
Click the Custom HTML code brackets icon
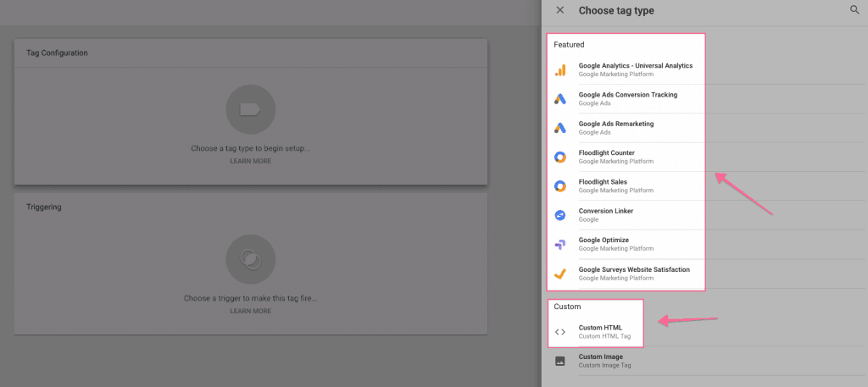tap(560, 332)
